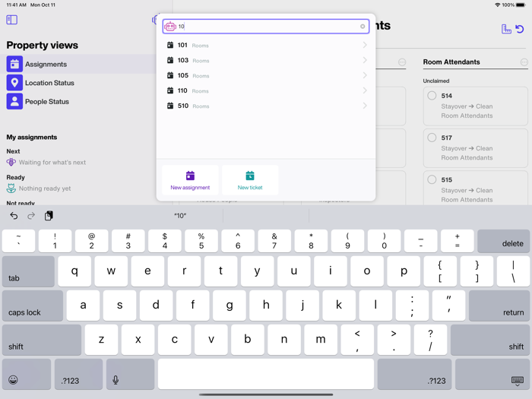
Task: Tap the tab key
Action: (x=28, y=272)
